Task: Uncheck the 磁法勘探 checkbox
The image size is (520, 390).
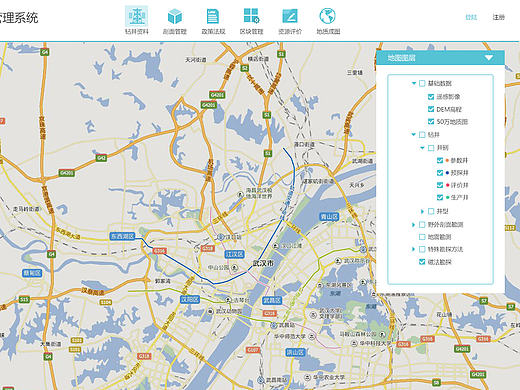Action: [x=422, y=262]
